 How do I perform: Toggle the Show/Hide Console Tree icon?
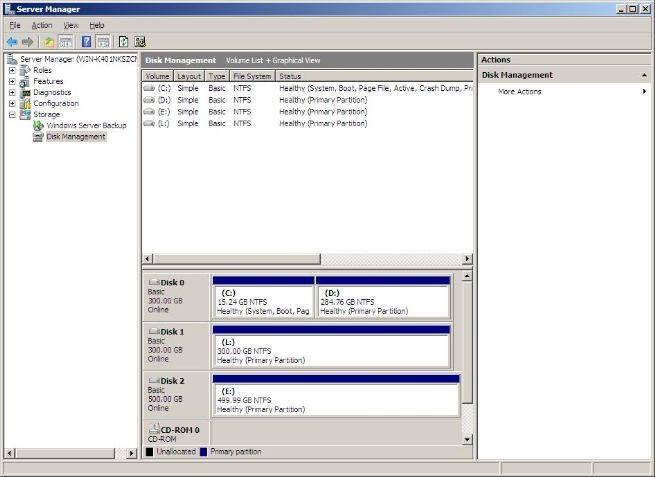[x=66, y=42]
